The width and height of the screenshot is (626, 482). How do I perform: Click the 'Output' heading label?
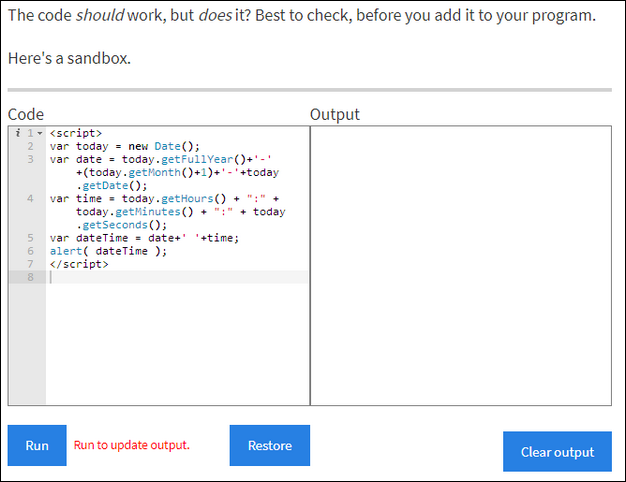[x=335, y=115]
